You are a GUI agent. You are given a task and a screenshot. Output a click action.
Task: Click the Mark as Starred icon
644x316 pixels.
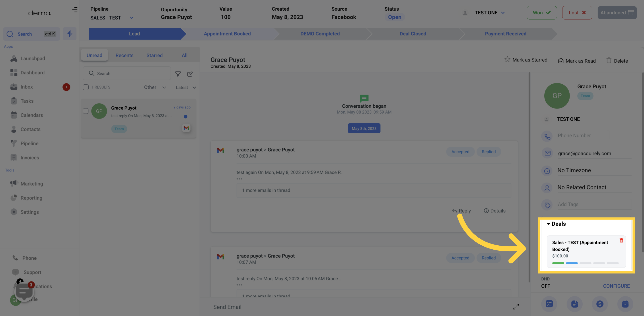click(x=508, y=61)
